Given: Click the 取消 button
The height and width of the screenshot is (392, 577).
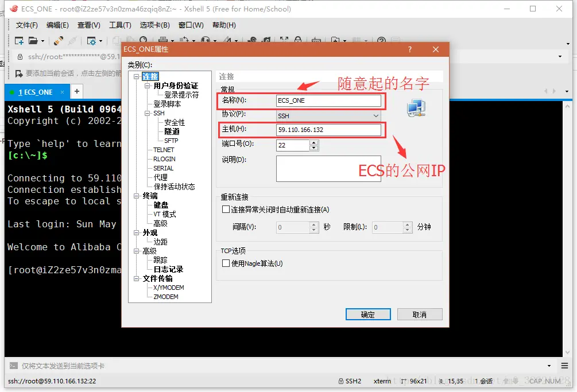Looking at the screenshot, I should coord(420,315).
